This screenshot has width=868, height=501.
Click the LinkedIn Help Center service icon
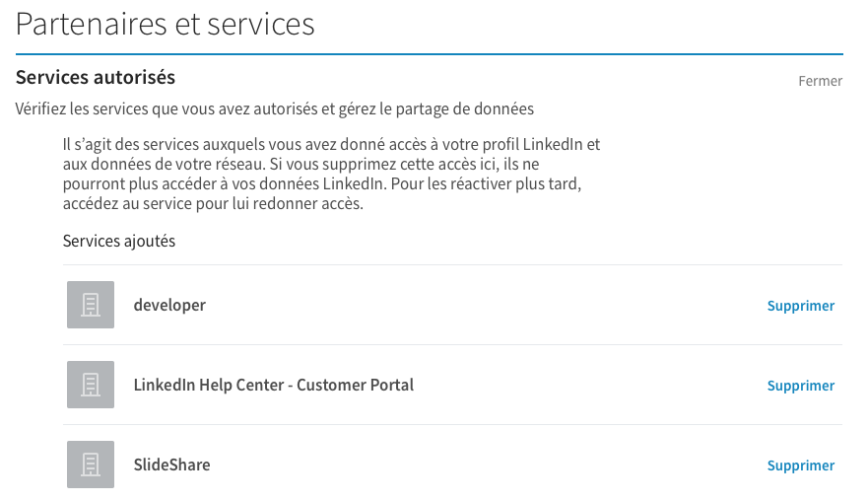91,385
